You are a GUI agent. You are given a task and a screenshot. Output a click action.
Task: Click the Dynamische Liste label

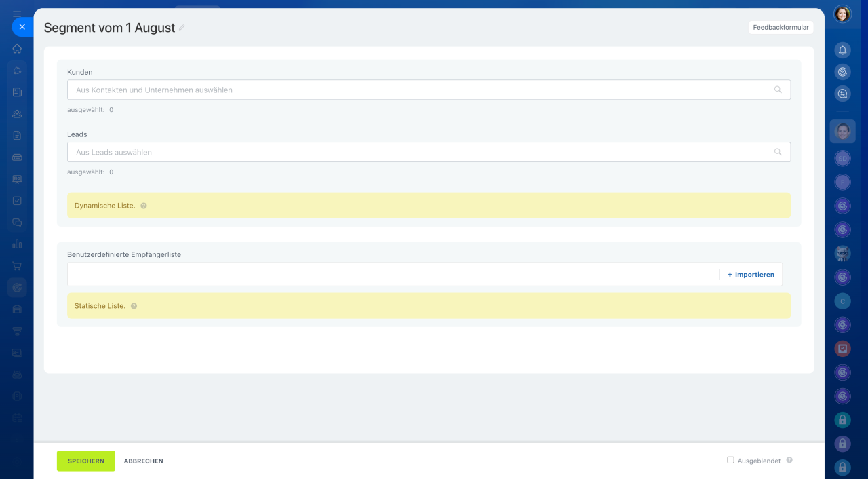[x=104, y=206]
